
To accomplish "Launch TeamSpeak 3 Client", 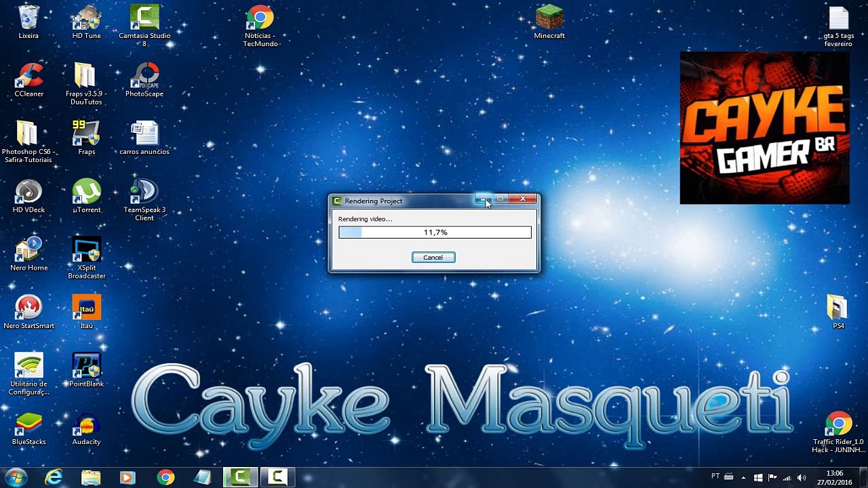I will 144,201.
